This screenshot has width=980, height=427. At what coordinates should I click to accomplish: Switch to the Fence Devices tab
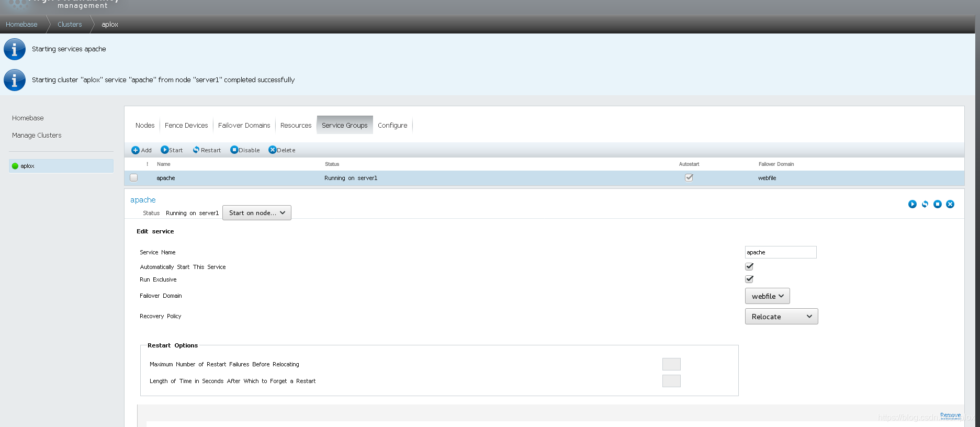click(186, 126)
